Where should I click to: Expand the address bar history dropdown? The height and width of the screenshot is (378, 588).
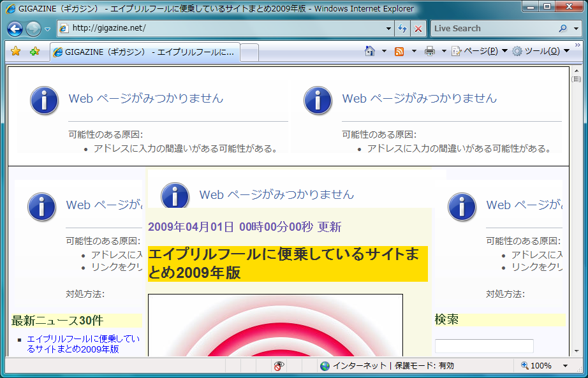389,29
